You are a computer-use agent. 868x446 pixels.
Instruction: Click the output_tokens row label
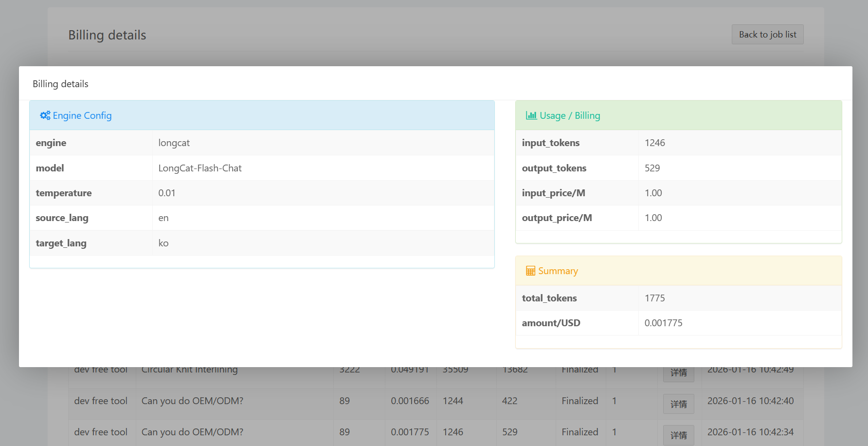point(554,168)
